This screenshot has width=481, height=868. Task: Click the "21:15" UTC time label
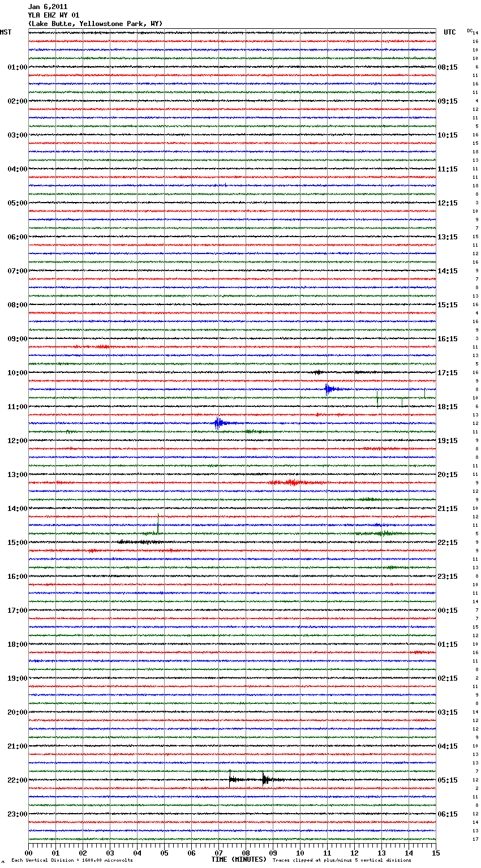point(448,509)
